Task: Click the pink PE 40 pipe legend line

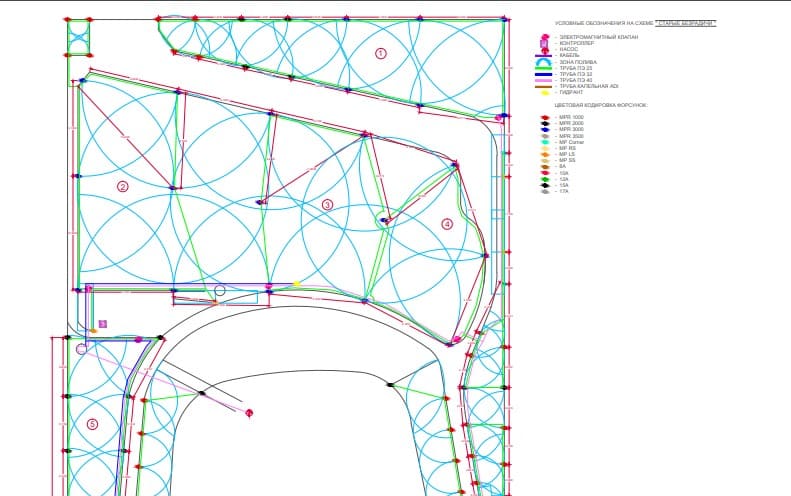Action: (543, 80)
